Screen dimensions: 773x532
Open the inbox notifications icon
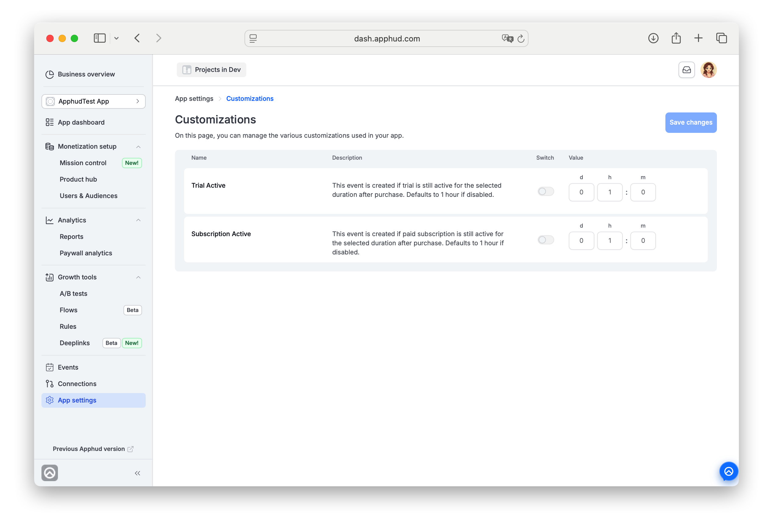pos(686,70)
